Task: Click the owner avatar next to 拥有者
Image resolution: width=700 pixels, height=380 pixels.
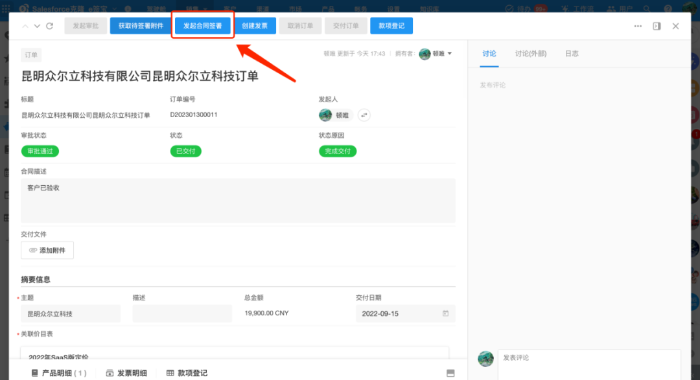Action: (425, 54)
